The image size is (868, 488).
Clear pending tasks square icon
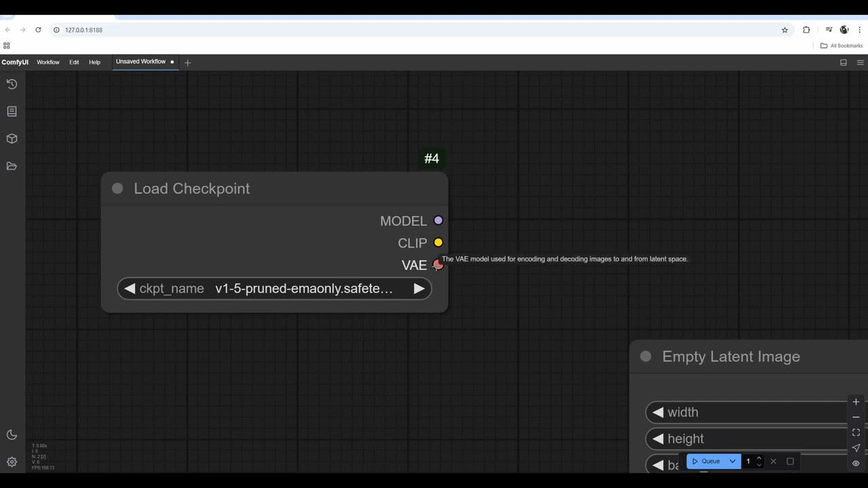(790, 462)
